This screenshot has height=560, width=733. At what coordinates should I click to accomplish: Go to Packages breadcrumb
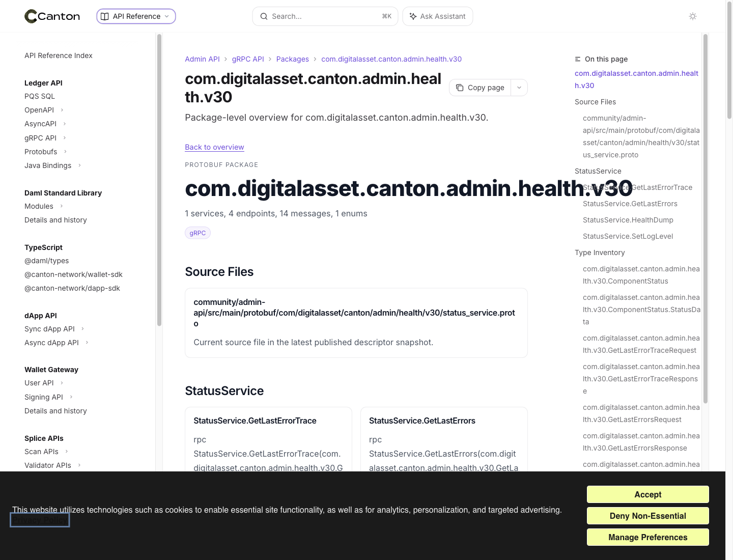click(293, 59)
